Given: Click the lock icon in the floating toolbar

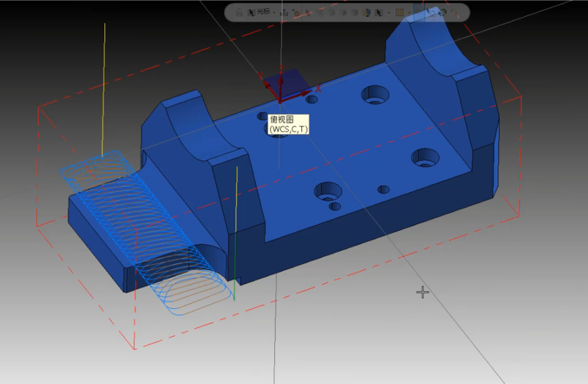Looking at the screenshot, I should 240,13.
